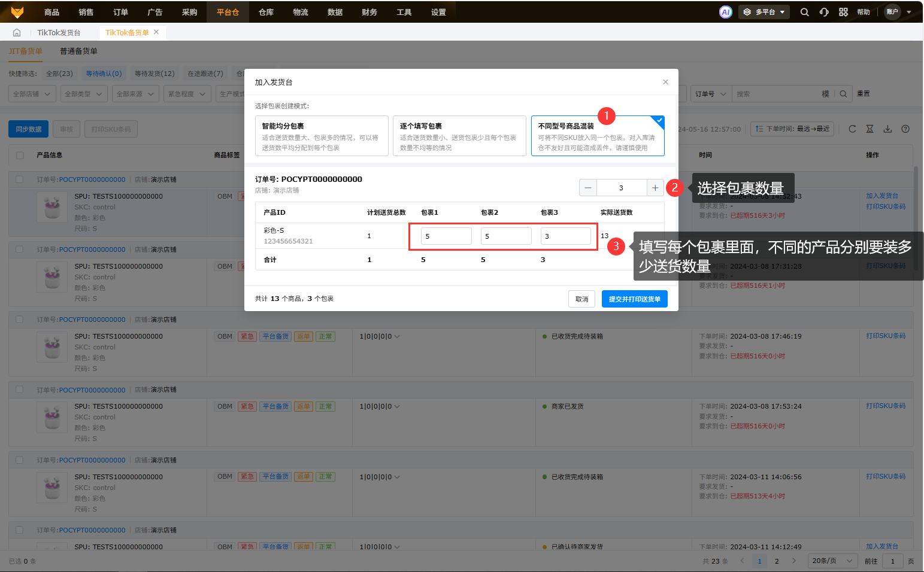Open the 多平台 platform dropdown

click(764, 12)
